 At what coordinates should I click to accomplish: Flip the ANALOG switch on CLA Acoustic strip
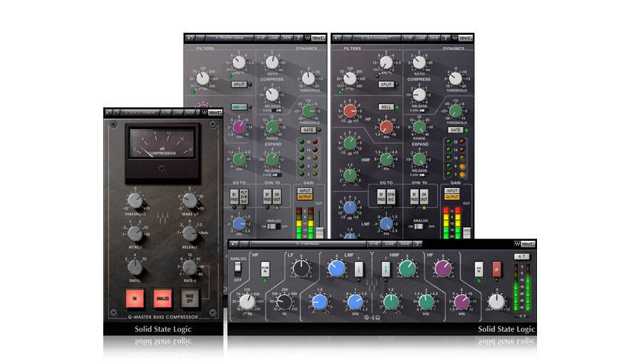419,227
